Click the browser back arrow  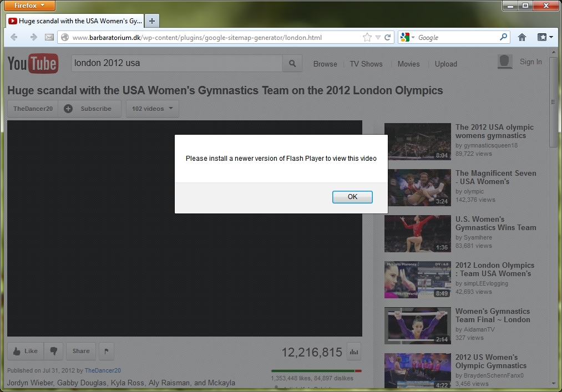coord(14,37)
